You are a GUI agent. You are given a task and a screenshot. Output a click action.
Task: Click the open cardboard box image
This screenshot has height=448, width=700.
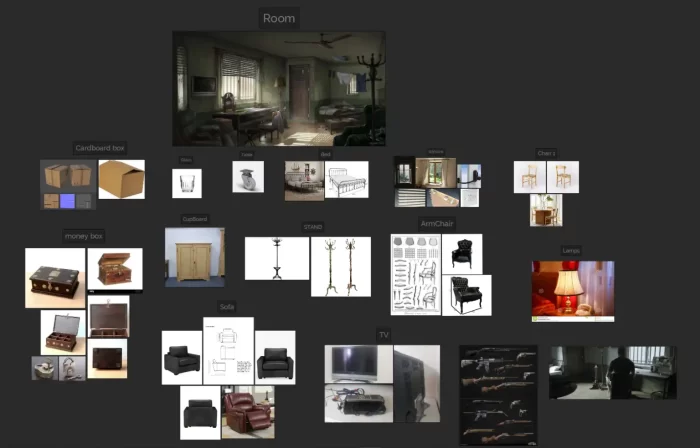tap(121, 179)
